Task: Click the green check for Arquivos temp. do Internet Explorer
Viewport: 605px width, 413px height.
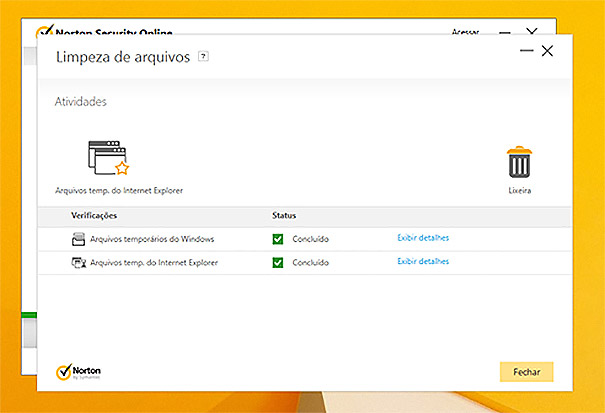Action: (277, 262)
